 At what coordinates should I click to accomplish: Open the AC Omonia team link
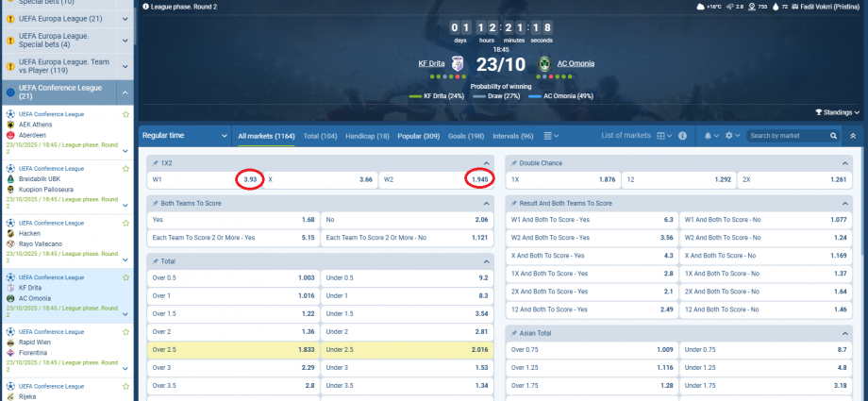pos(576,63)
